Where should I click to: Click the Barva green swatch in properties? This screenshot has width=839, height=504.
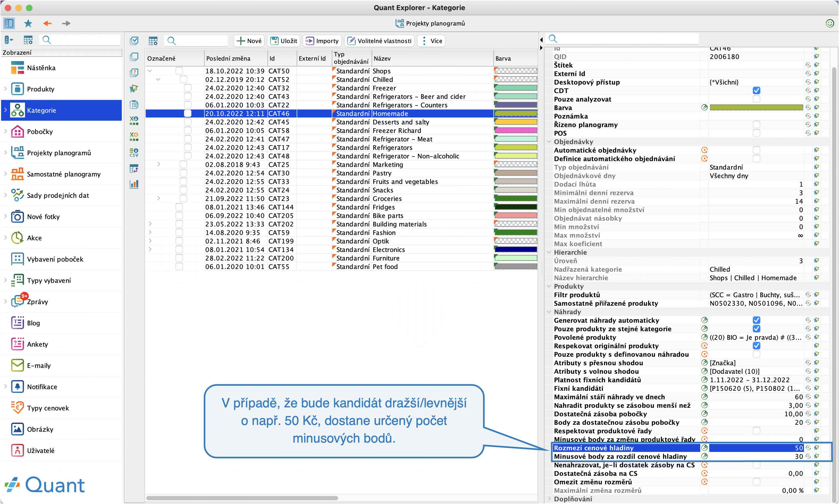(756, 108)
